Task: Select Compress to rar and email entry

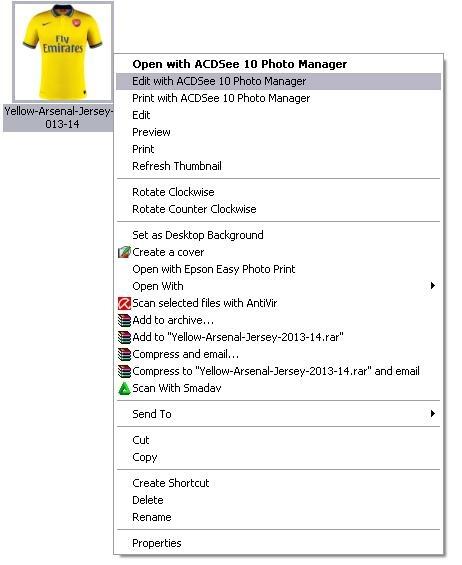Action: [278, 371]
